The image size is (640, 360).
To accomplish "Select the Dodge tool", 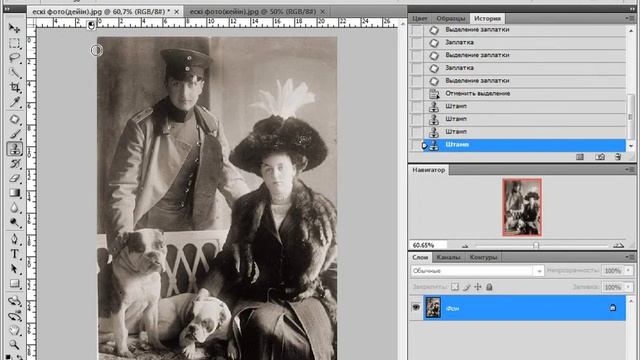I will point(14,222).
